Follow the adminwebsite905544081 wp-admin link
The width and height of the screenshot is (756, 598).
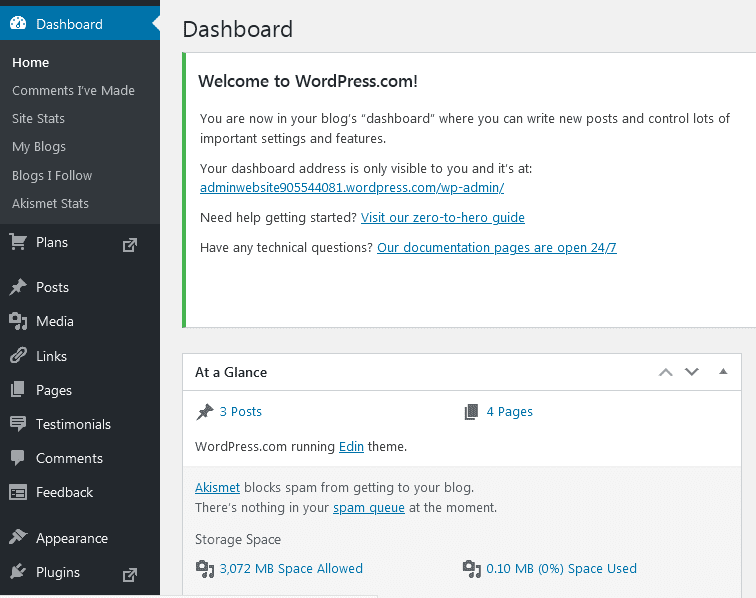click(352, 188)
